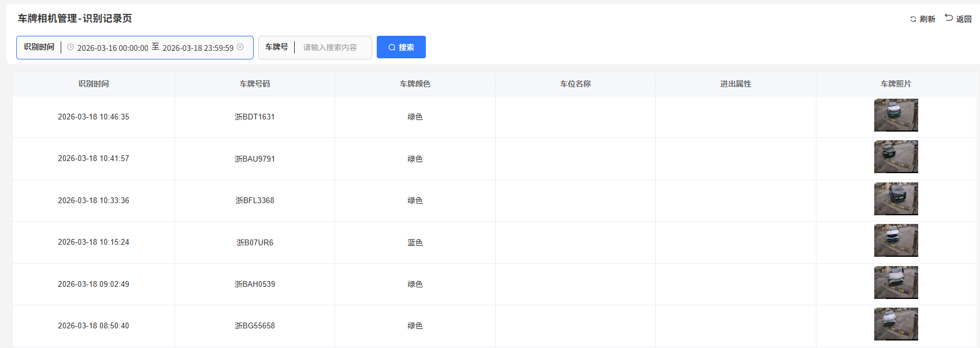Click the 车牌颜色 column header
Viewport: 980px width, 348px height.
click(415, 84)
